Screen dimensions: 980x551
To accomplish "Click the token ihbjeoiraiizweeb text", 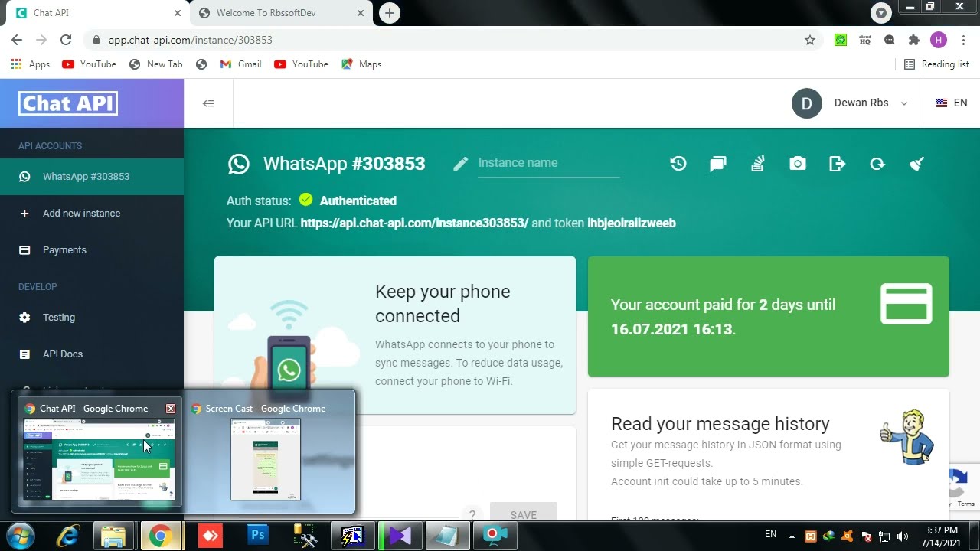I will pos(632,223).
